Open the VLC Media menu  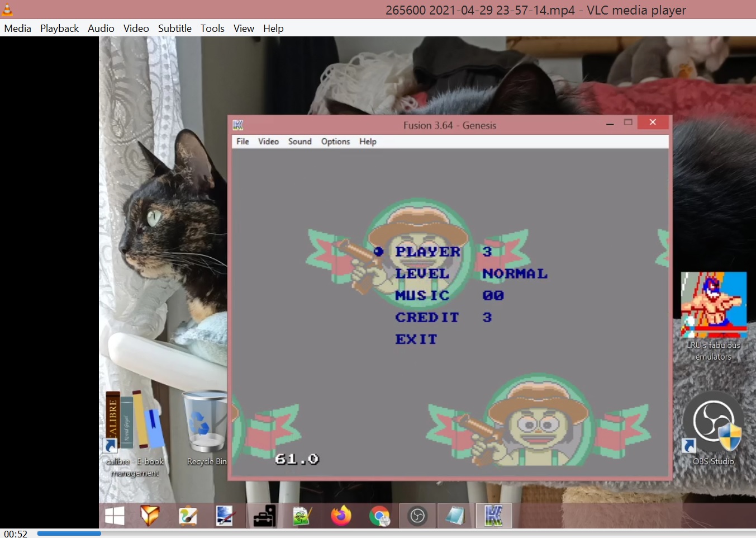pos(18,29)
